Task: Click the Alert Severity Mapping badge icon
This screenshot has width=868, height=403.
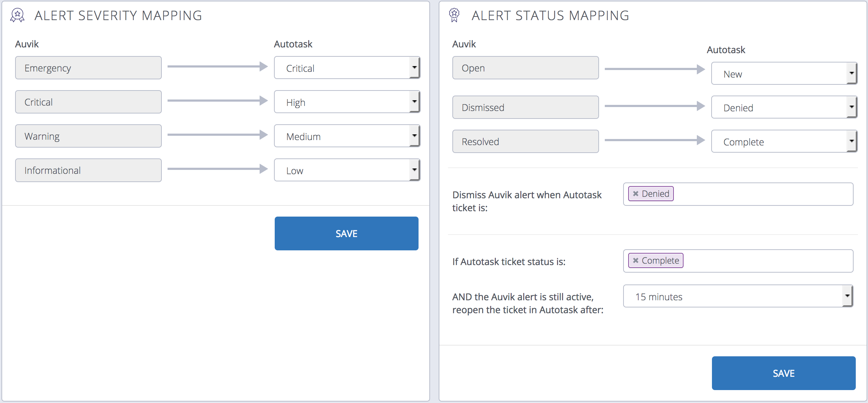Action: (17, 15)
